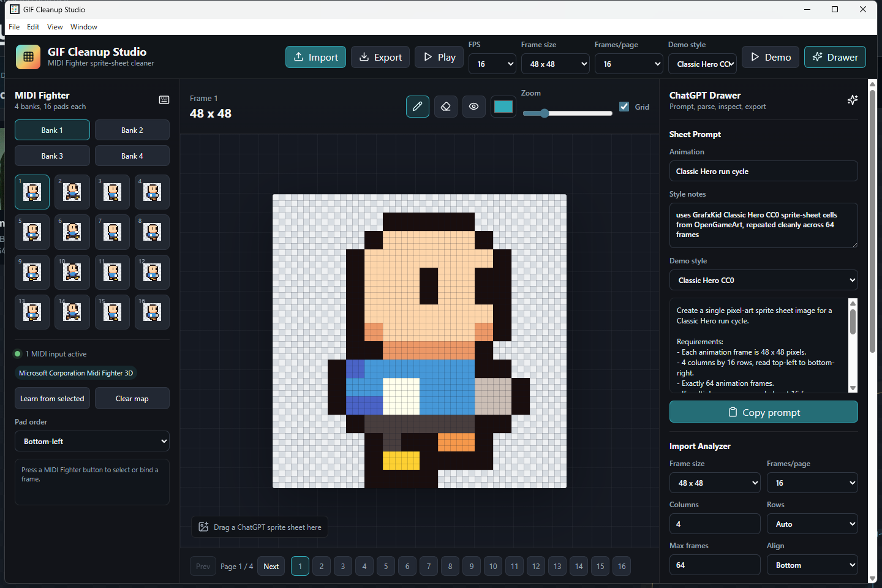Viewport: 882px width, 588px height.
Task: Click the Animation input field
Action: [763, 171]
